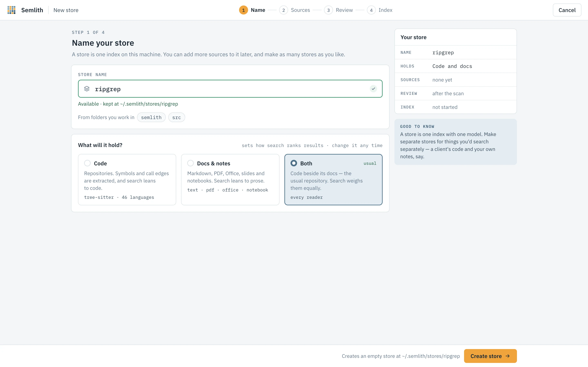The image size is (588, 367).
Task: Click the step 1 orange circle badge
Action: click(x=243, y=10)
